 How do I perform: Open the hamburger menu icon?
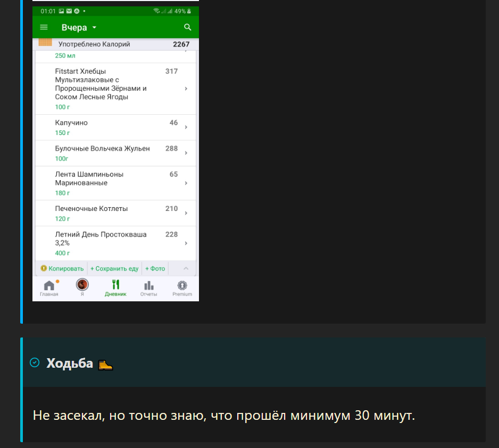click(44, 27)
